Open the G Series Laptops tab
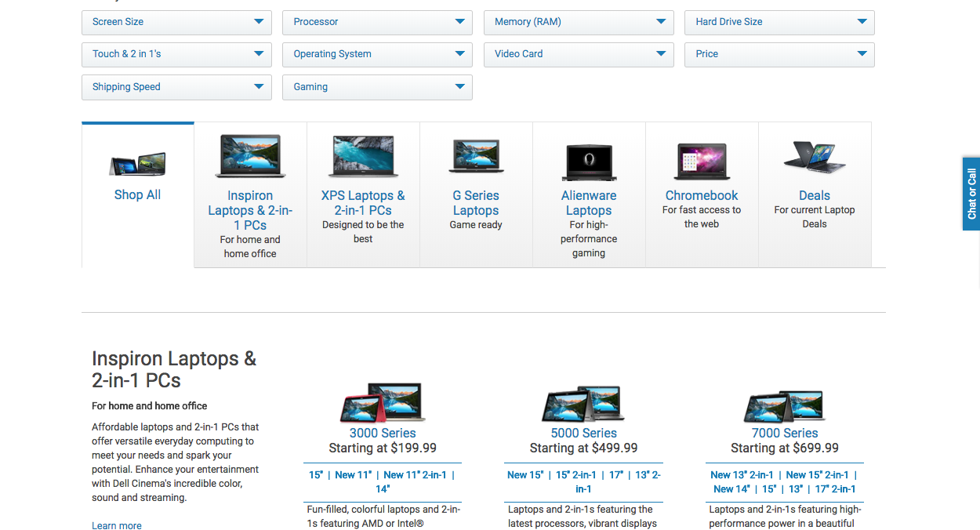Screen dimensions: 980x530 tap(476, 194)
